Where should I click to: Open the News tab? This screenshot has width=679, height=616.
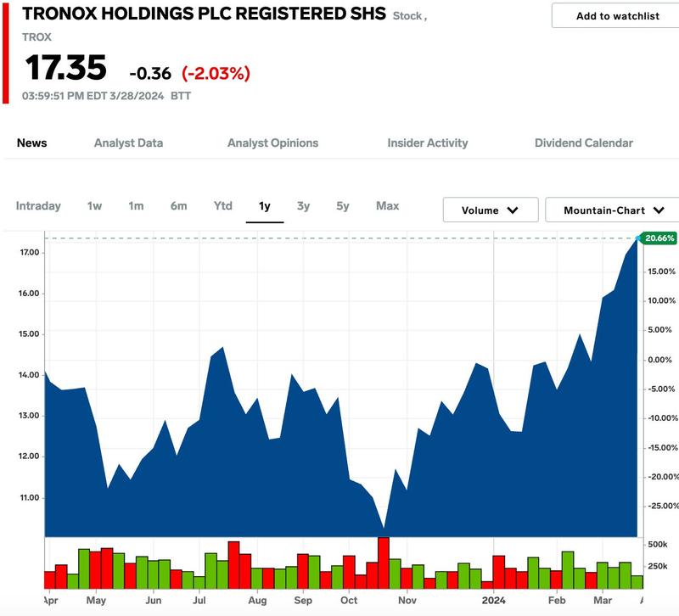click(x=32, y=143)
